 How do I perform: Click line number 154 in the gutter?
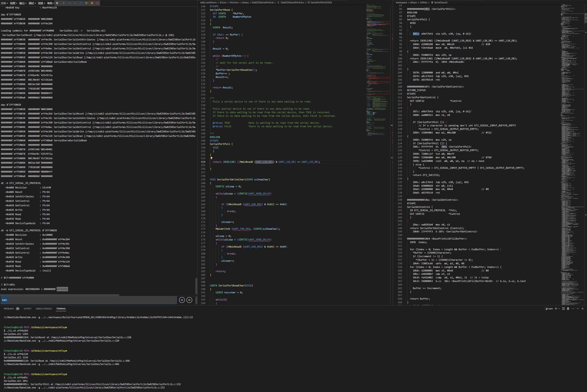(203, 162)
